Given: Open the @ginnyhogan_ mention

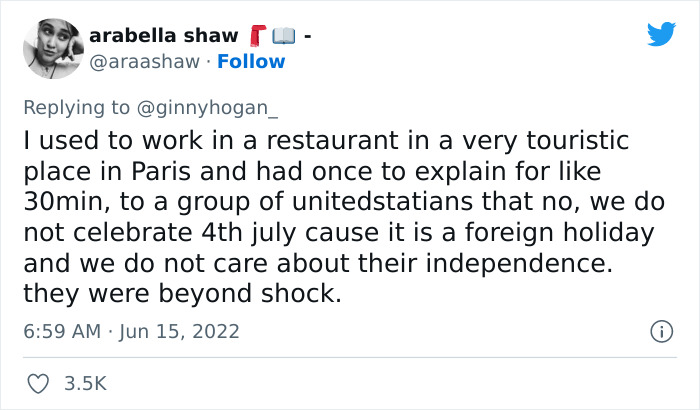Looking at the screenshot, I should pyautogui.click(x=207, y=108).
